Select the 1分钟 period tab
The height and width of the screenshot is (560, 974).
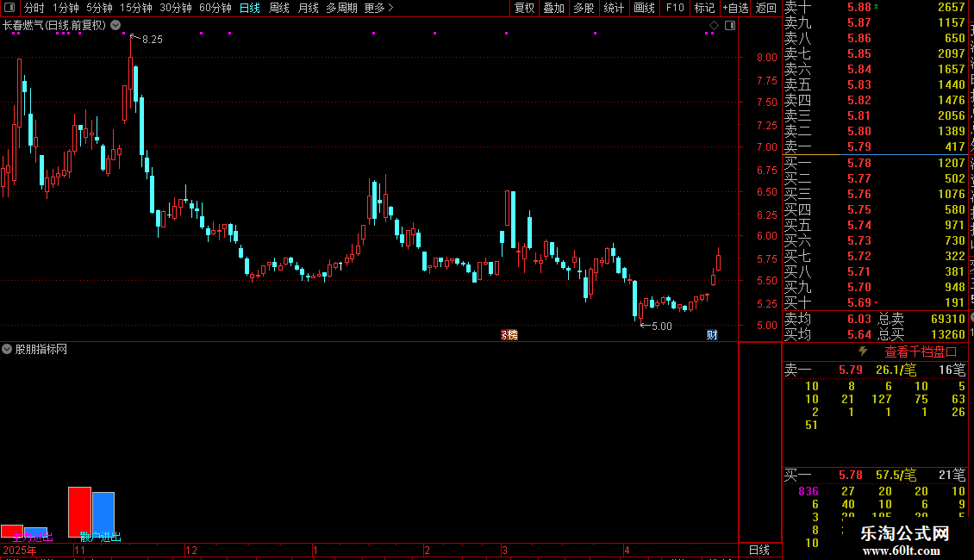tap(66, 8)
